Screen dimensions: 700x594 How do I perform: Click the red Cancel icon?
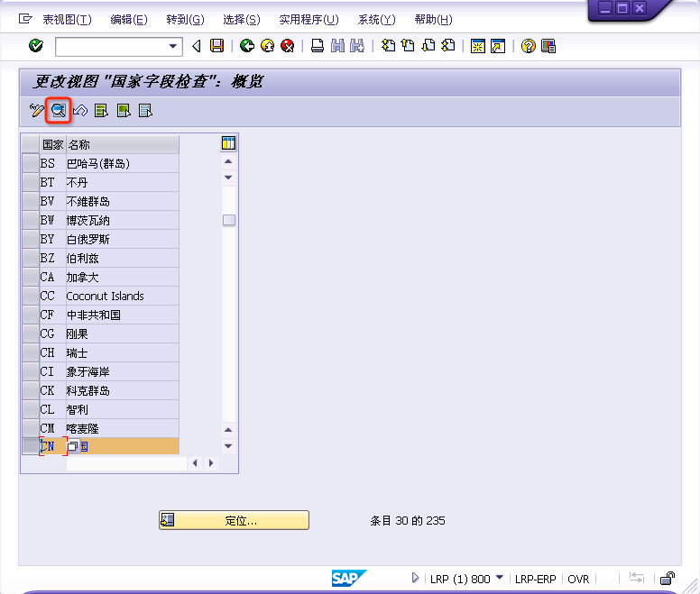pyautogui.click(x=288, y=45)
